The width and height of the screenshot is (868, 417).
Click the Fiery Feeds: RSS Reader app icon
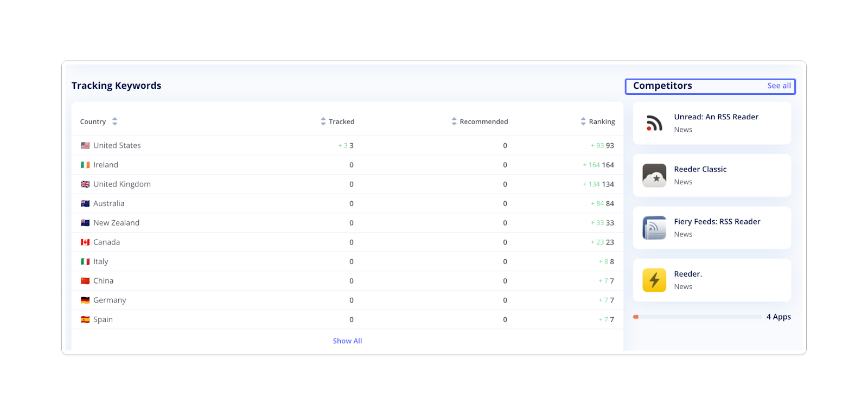point(654,228)
